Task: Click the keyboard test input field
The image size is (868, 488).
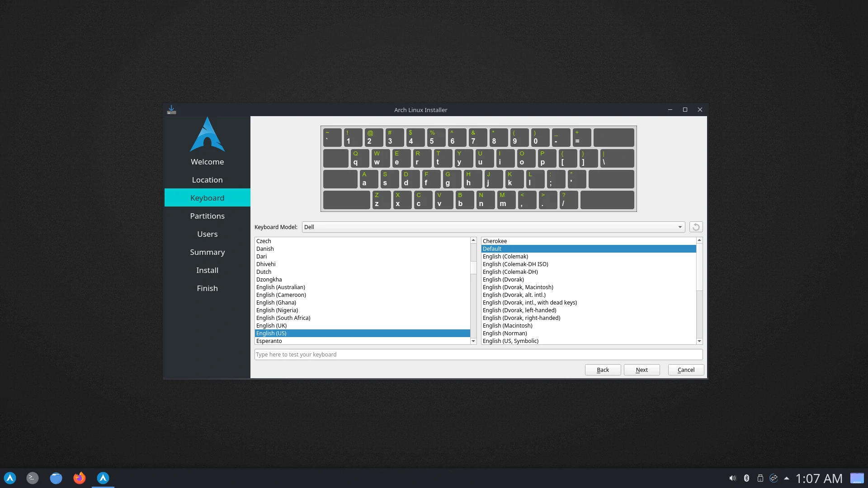Action: click(478, 354)
